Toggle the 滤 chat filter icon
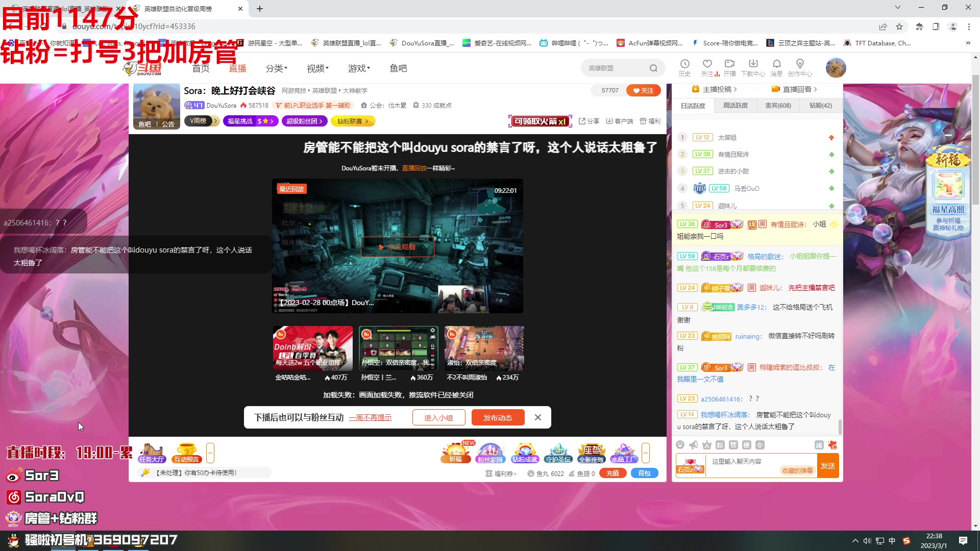Image resolution: width=980 pixels, height=551 pixels. pyautogui.click(x=819, y=445)
